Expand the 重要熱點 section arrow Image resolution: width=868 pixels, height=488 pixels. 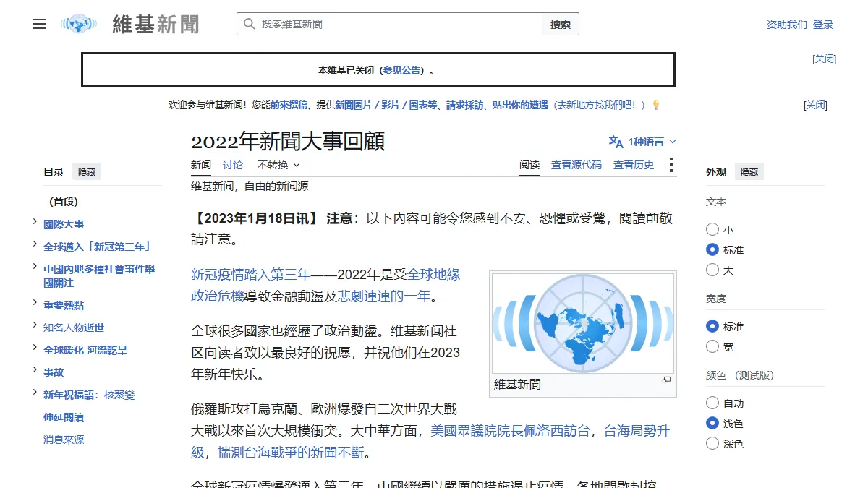(x=35, y=303)
